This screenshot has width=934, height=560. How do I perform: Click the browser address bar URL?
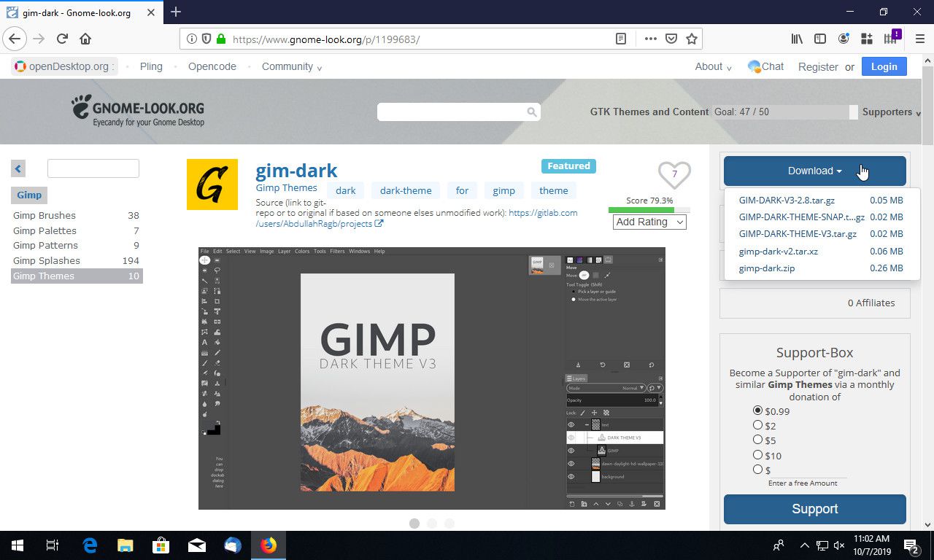click(x=326, y=39)
